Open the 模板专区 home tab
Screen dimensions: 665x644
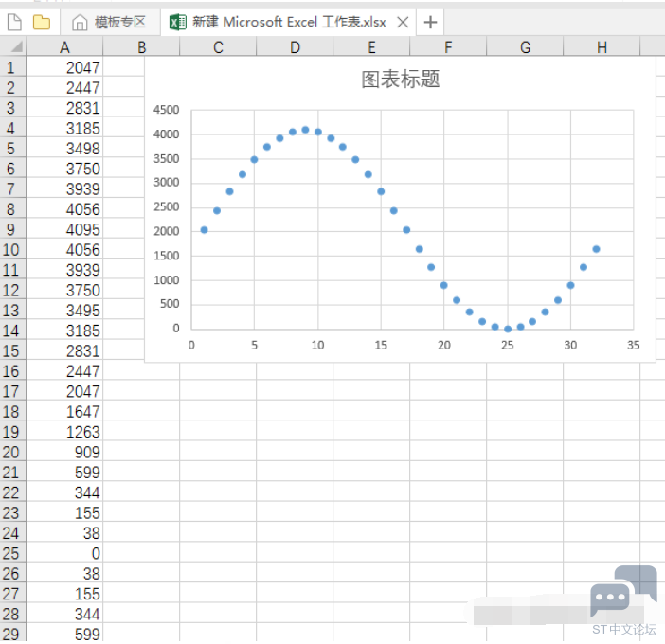point(110,22)
